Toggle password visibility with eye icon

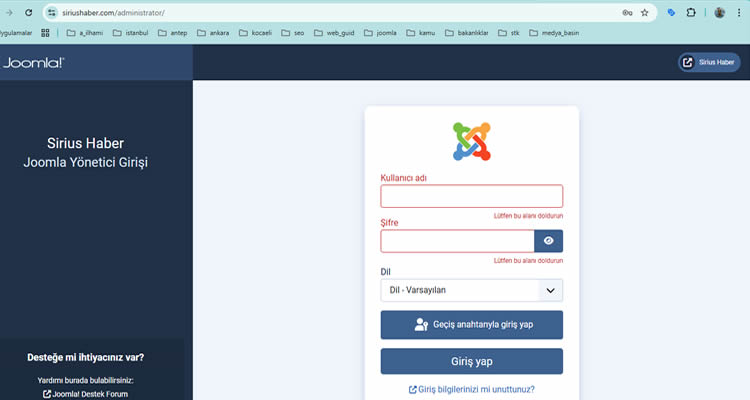(x=549, y=241)
